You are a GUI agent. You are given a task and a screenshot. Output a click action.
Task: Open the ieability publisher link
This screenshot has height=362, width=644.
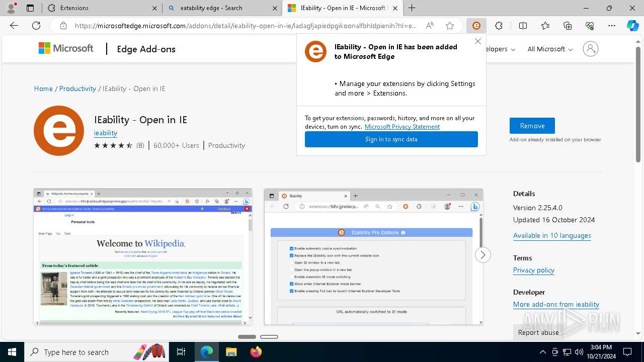coord(106,133)
